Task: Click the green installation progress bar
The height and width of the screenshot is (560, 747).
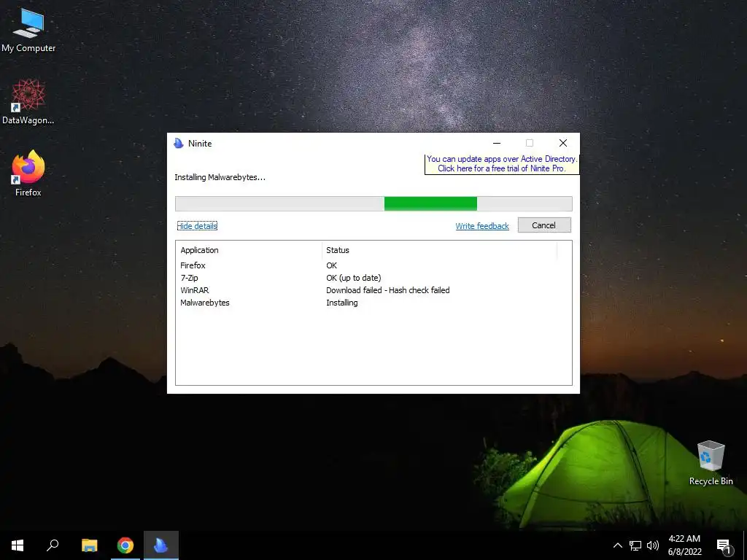Action: point(373,203)
